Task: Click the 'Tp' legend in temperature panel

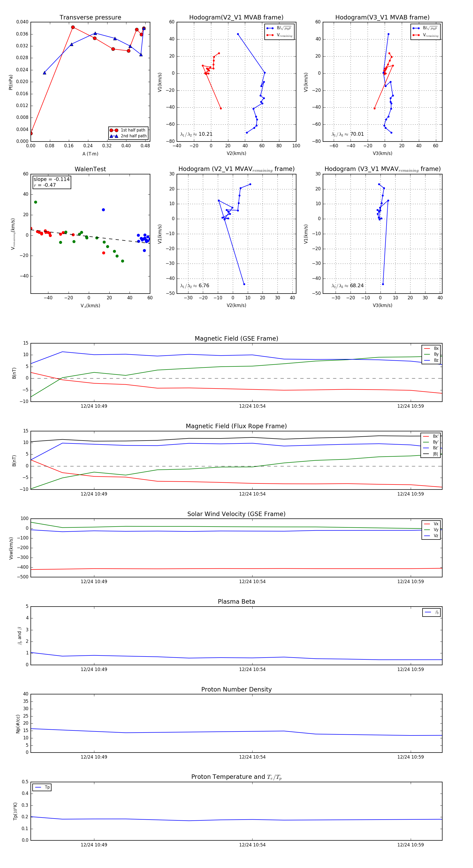Action: (x=42, y=787)
